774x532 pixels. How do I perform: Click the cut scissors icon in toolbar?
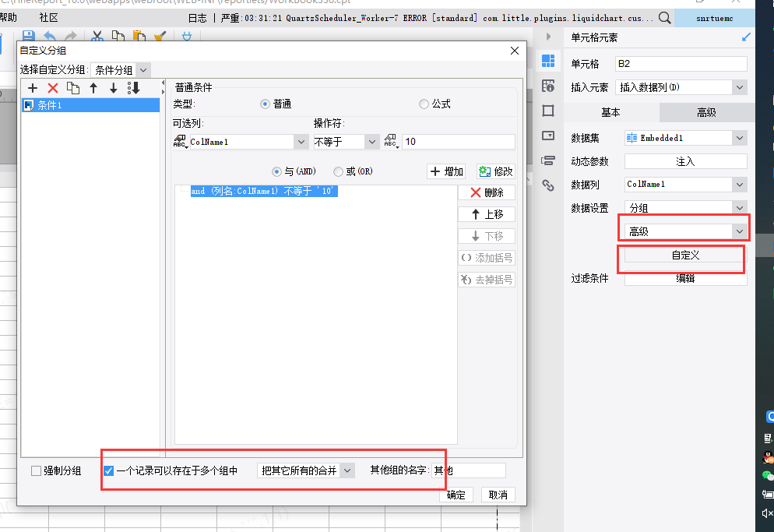pos(97,36)
